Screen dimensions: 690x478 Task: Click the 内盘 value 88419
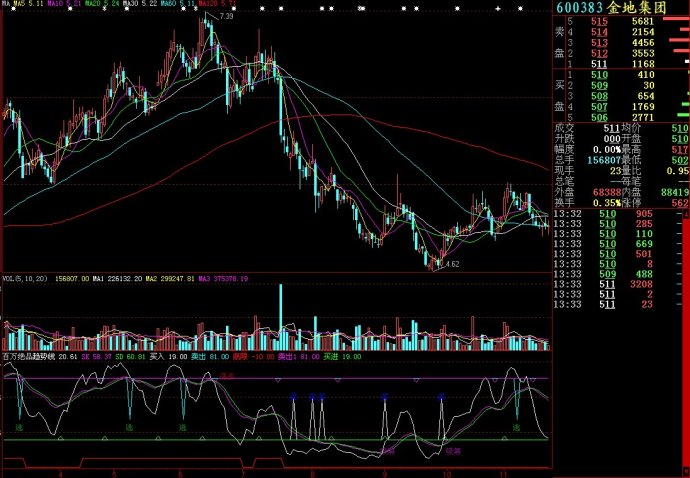coord(675,192)
